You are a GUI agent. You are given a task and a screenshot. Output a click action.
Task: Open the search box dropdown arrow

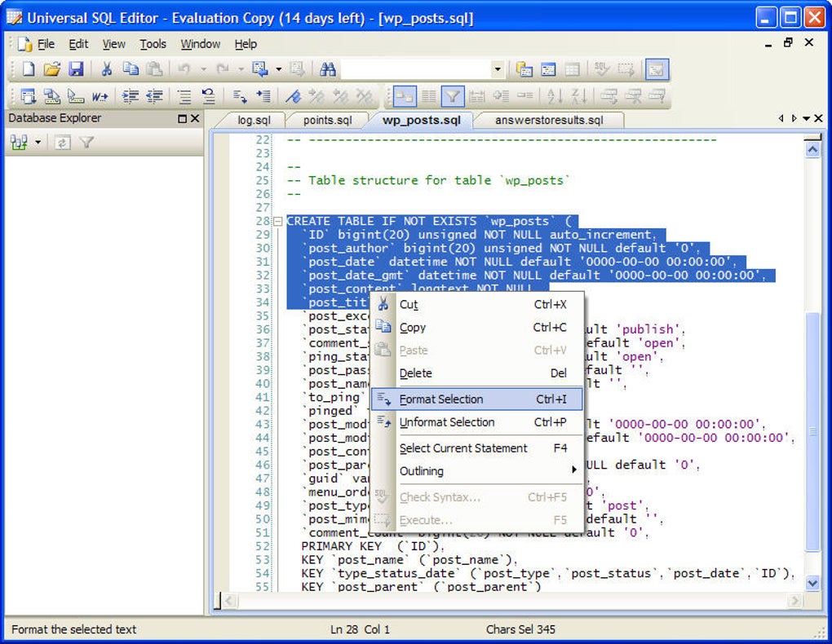[x=498, y=70]
